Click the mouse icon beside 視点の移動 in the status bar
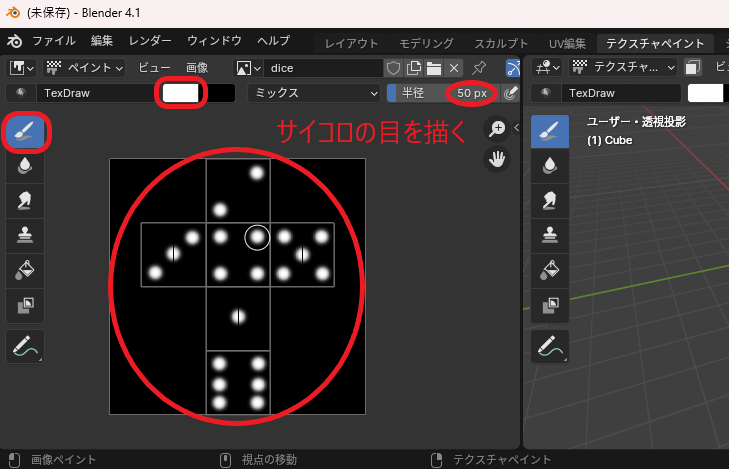The height and width of the screenshot is (469, 729). click(x=225, y=460)
